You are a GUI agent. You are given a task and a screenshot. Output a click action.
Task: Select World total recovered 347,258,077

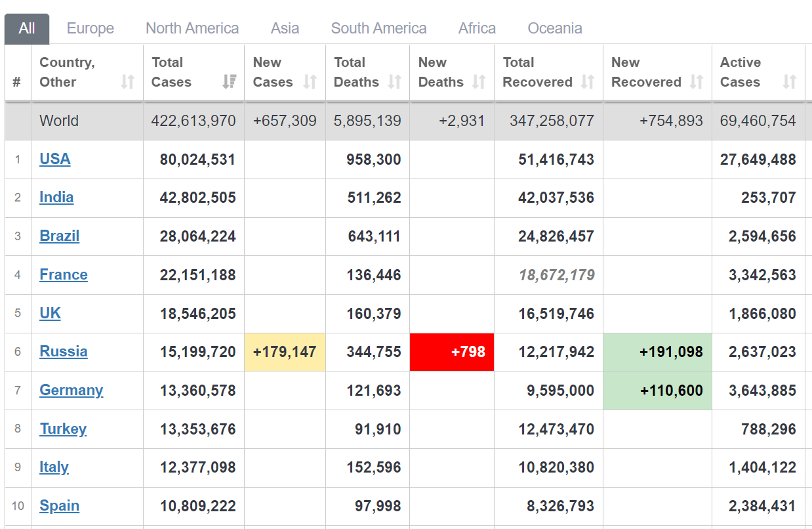pos(552,121)
